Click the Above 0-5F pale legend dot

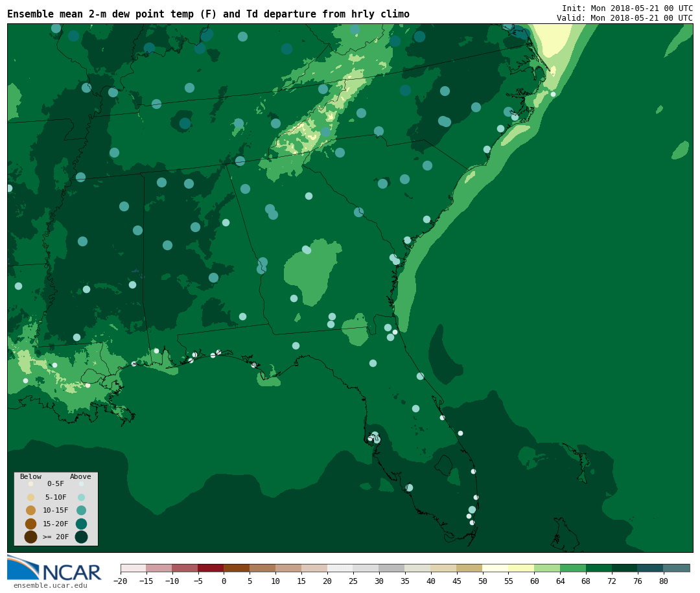click(81, 483)
